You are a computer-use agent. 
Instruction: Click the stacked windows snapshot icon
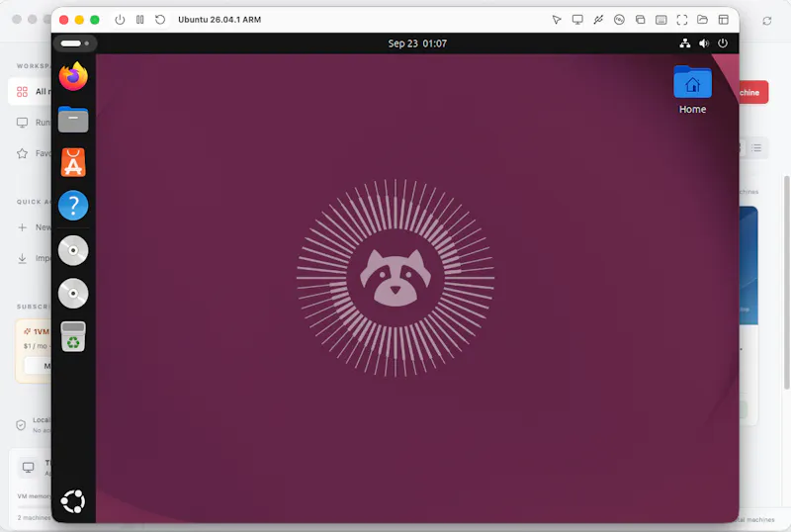640,20
